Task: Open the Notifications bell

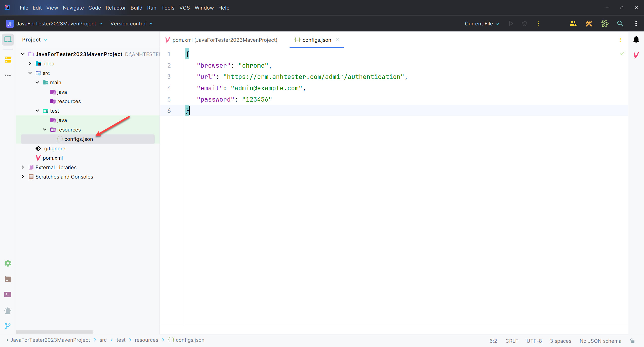Action: 636,40
